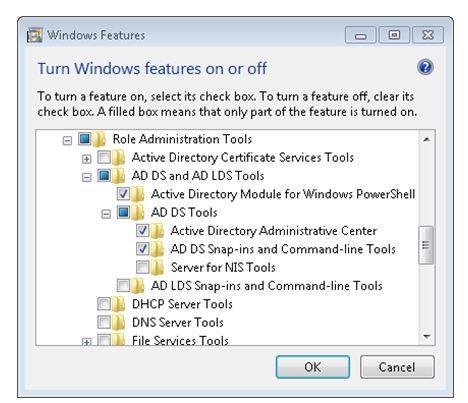Image resolution: width=468 pixels, height=403 pixels.
Task: Collapse the Role Administration Tools node
Action: click(x=67, y=140)
